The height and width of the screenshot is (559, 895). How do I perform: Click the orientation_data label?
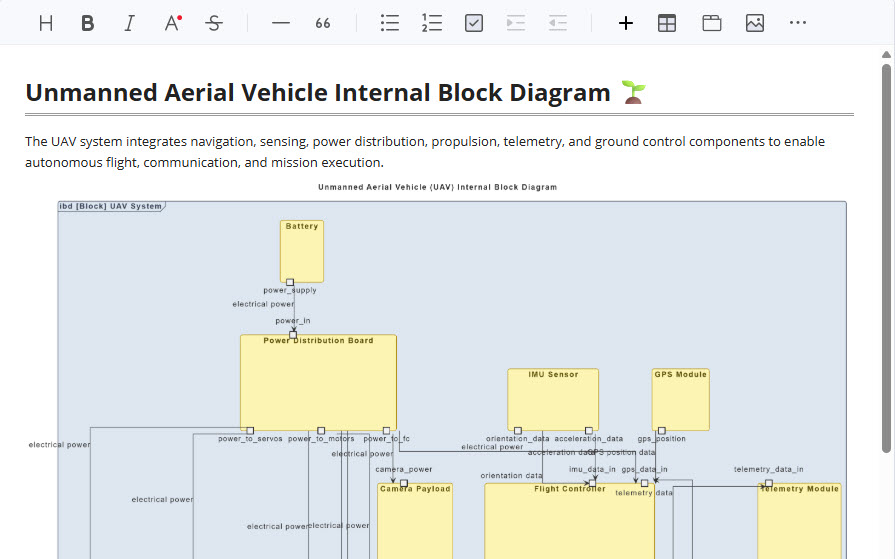pos(518,439)
